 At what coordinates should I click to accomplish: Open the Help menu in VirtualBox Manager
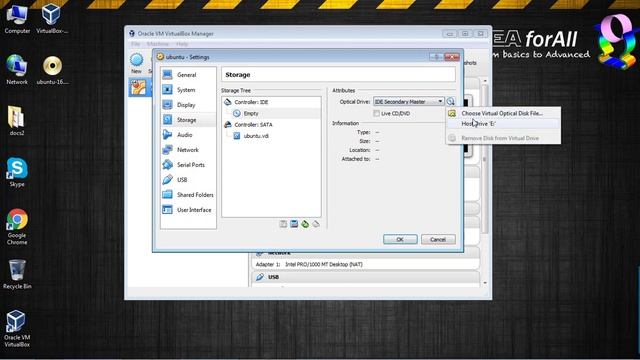[182, 44]
